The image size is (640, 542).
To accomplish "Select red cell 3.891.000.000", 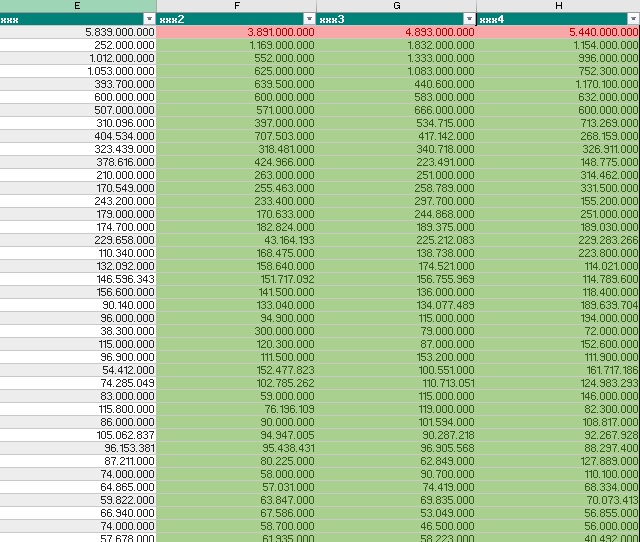I will (236, 32).
